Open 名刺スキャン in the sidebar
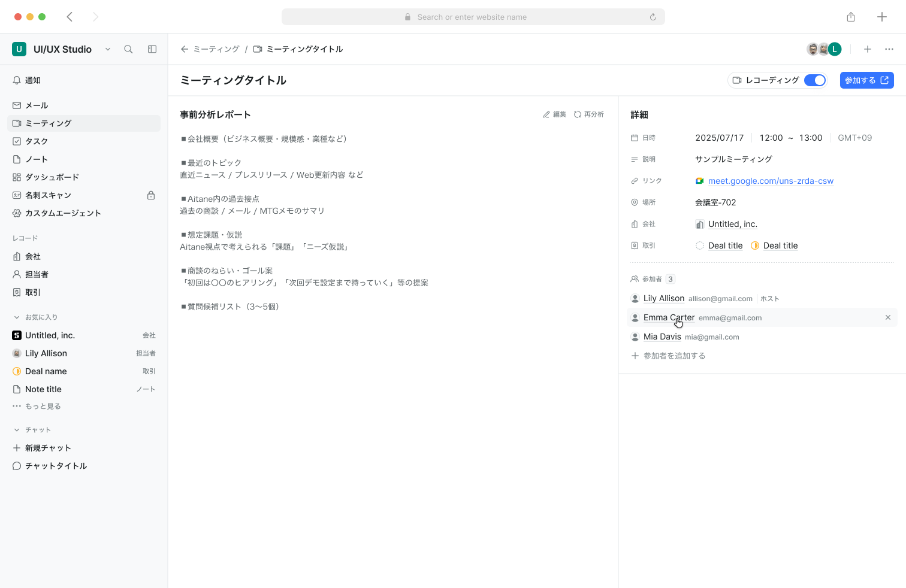 pyautogui.click(x=84, y=195)
